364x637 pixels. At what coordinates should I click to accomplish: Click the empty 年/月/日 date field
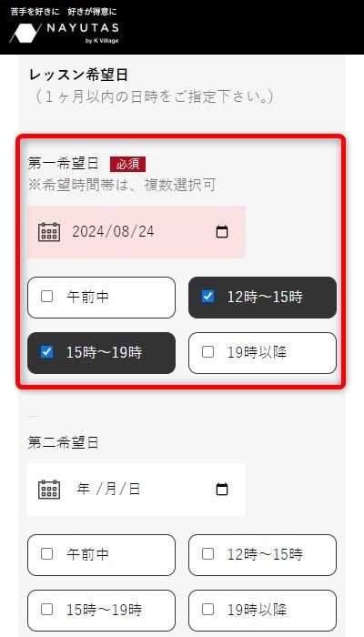click(x=136, y=490)
